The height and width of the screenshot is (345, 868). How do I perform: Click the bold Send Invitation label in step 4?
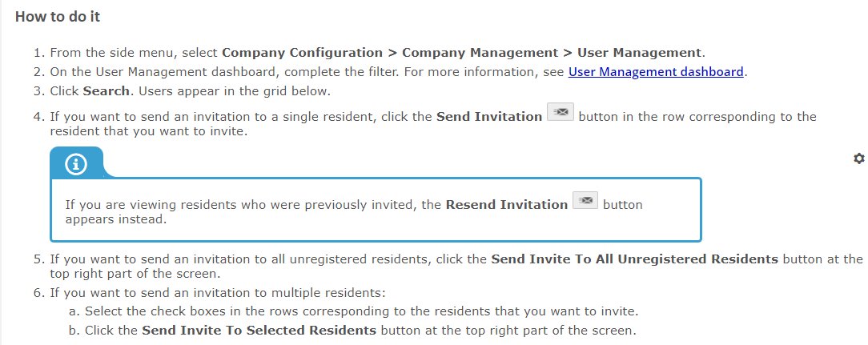point(488,117)
